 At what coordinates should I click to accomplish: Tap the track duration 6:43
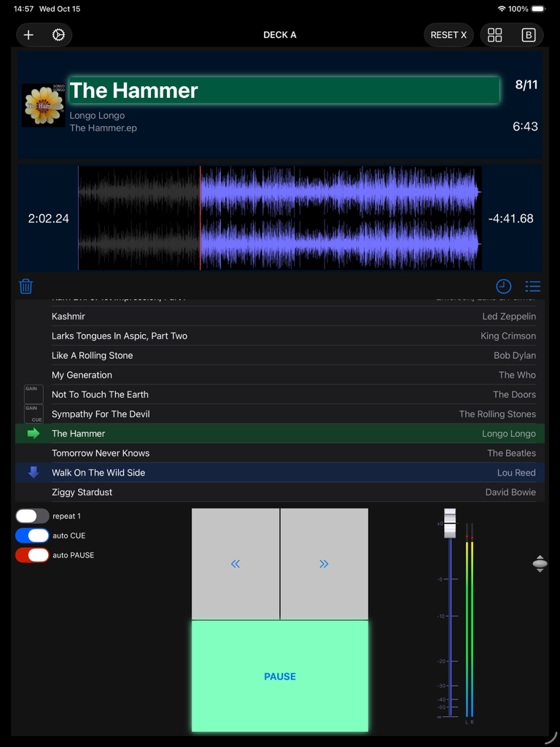(525, 126)
